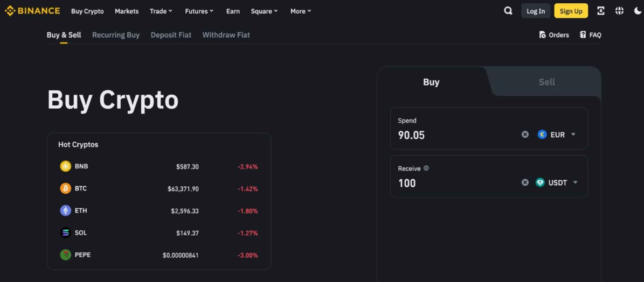This screenshot has height=282, width=644.
Task: Click the BNB coin icon
Action: (65, 166)
